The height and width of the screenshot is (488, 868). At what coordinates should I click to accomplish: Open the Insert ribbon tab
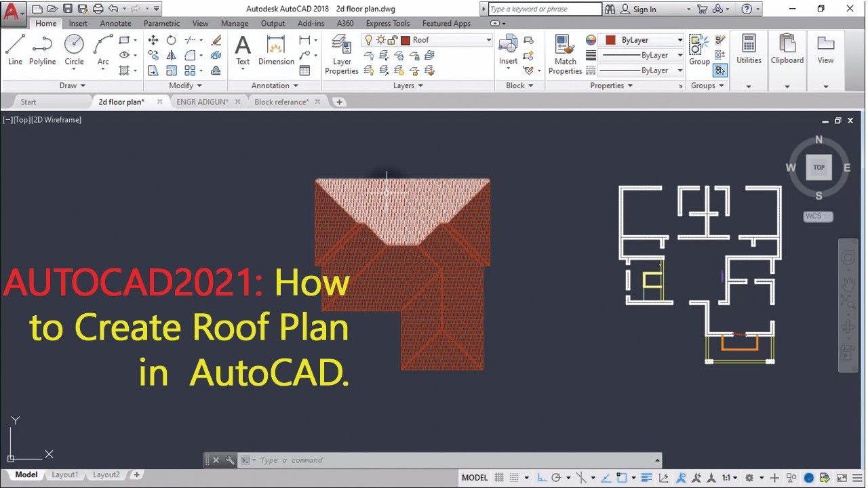78,23
